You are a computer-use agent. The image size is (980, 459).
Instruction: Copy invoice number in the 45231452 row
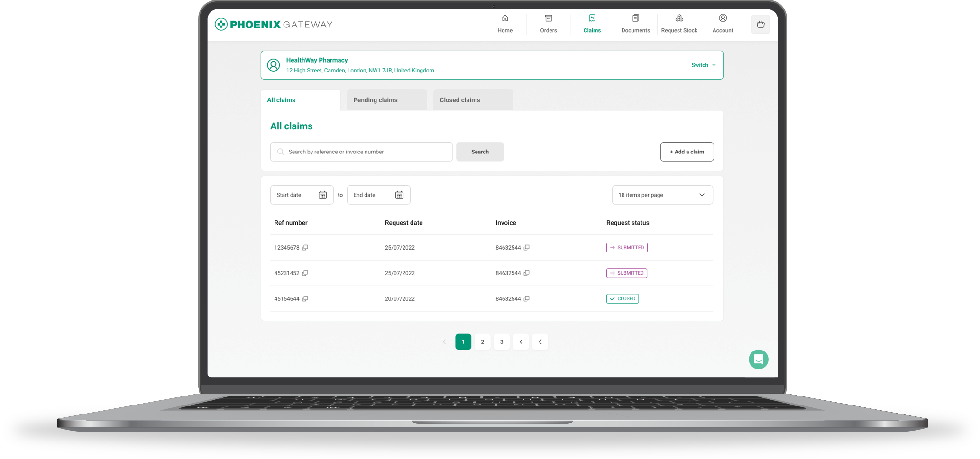coord(526,273)
